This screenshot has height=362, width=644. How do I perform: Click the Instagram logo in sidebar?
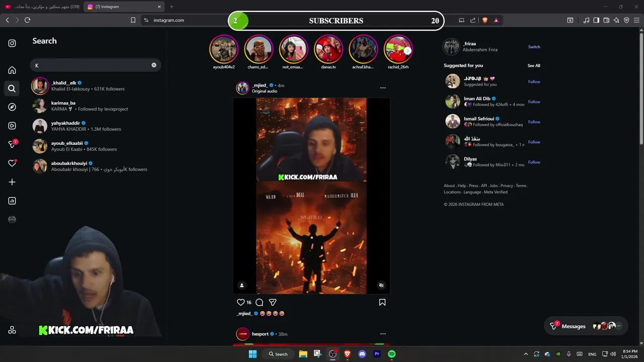tap(12, 43)
